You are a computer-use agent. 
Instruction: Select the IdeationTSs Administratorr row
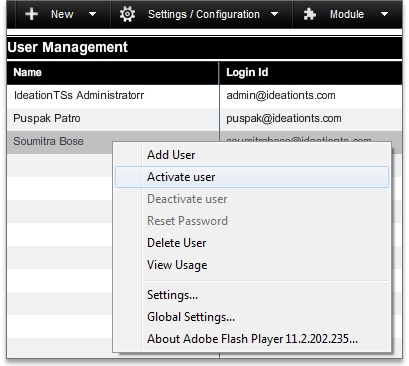204,96
